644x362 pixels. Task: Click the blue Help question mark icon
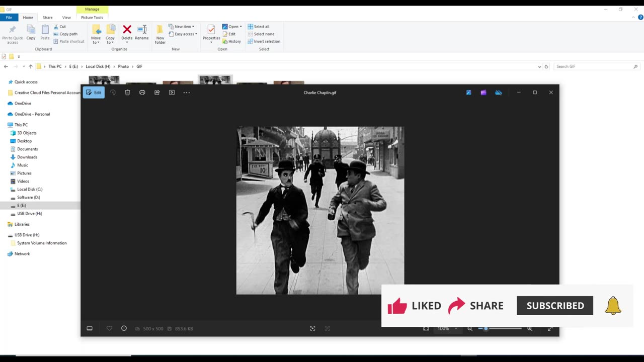pos(640,17)
